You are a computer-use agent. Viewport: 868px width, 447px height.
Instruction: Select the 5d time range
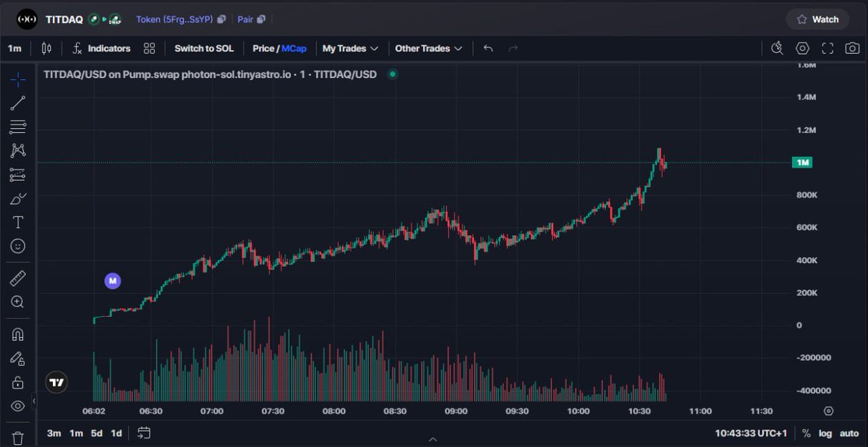(x=96, y=433)
